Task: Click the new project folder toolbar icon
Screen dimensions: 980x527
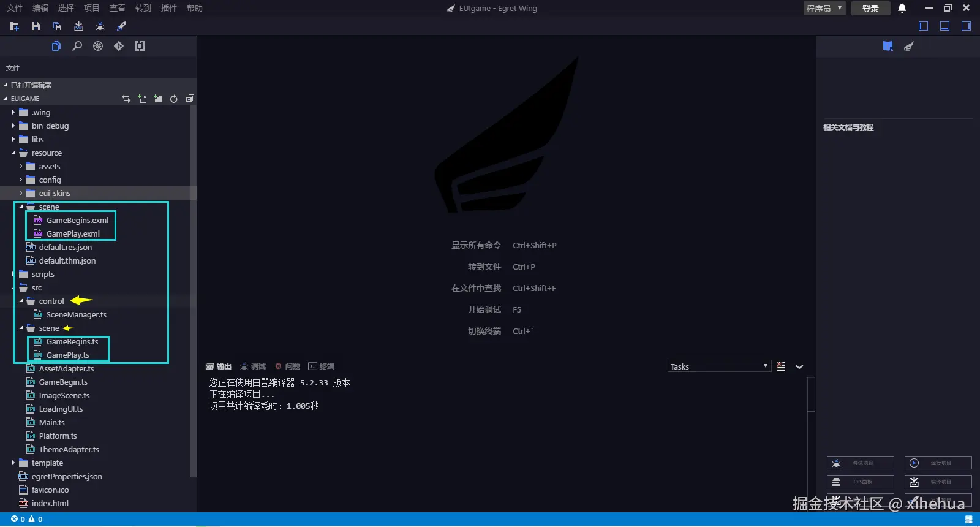Action: 15,26
